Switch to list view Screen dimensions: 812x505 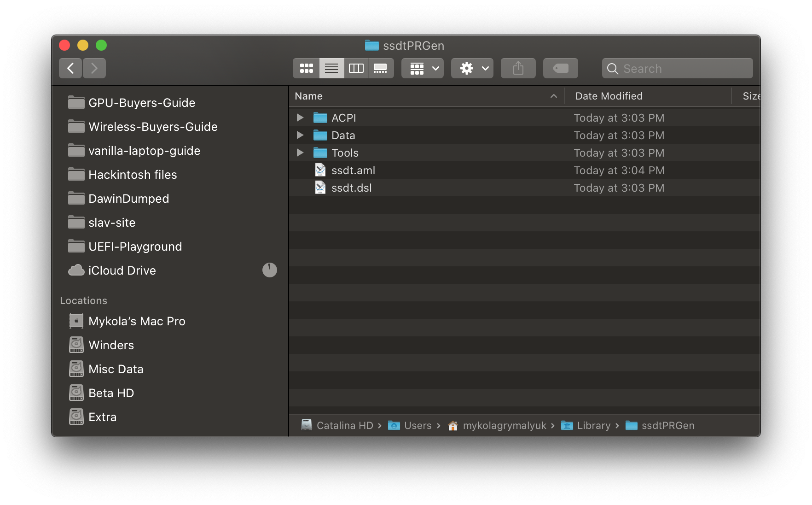pyautogui.click(x=331, y=69)
